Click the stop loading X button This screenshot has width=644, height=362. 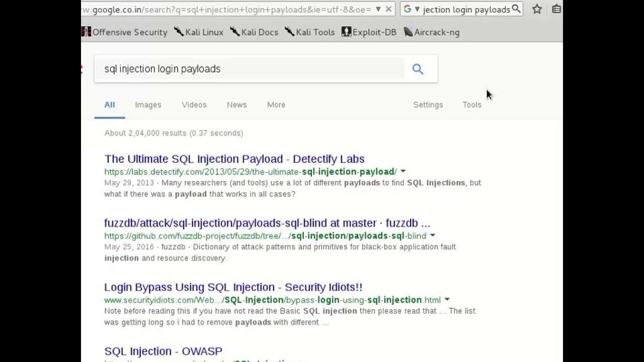[388, 9]
